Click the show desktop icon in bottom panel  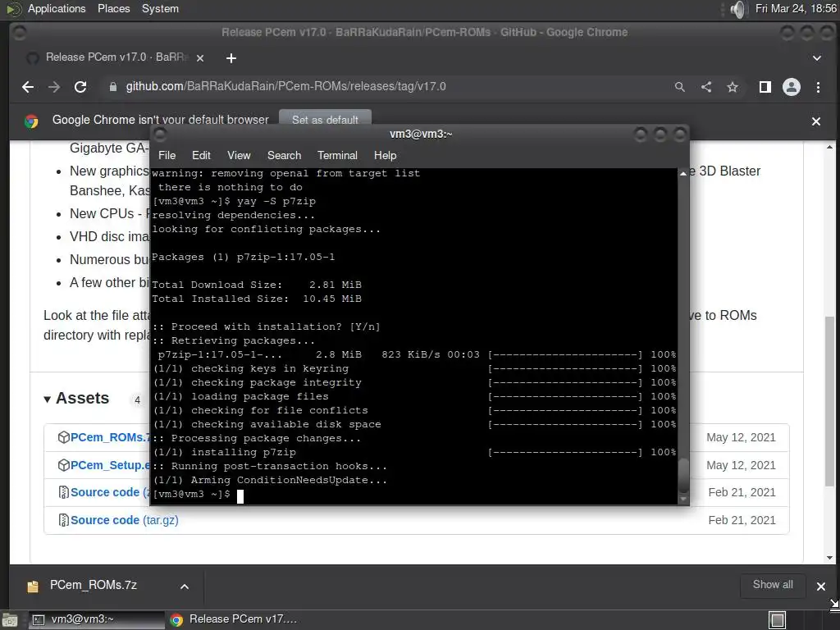click(10, 620)
